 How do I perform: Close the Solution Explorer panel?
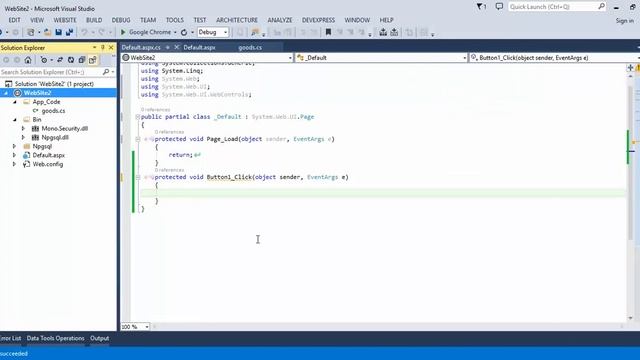111,48
